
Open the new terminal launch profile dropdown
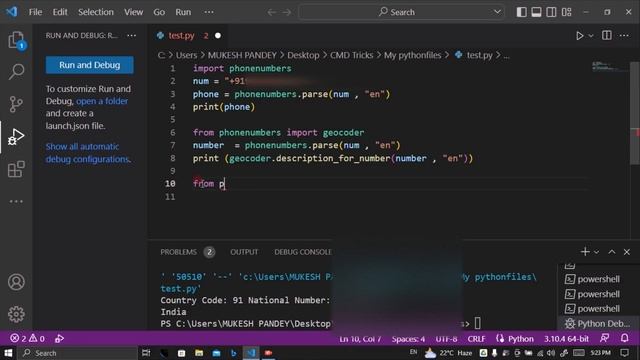coord(596,252)
